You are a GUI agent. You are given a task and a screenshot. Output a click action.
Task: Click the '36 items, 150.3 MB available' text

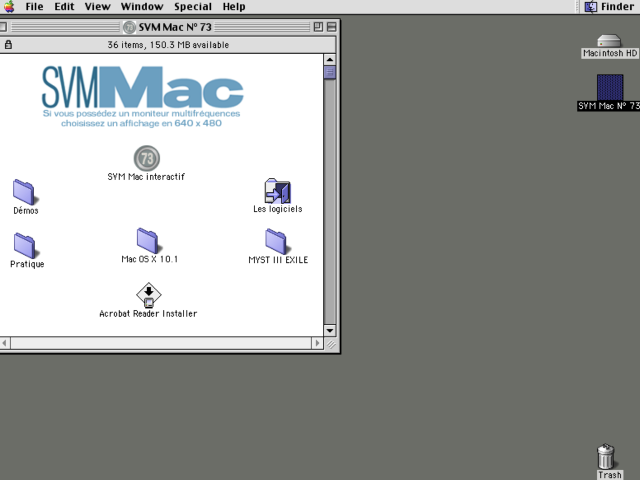[168, 45]
